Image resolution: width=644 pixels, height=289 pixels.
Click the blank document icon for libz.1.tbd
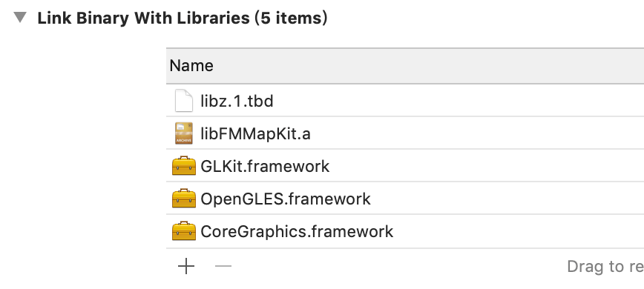pos(183,101)
